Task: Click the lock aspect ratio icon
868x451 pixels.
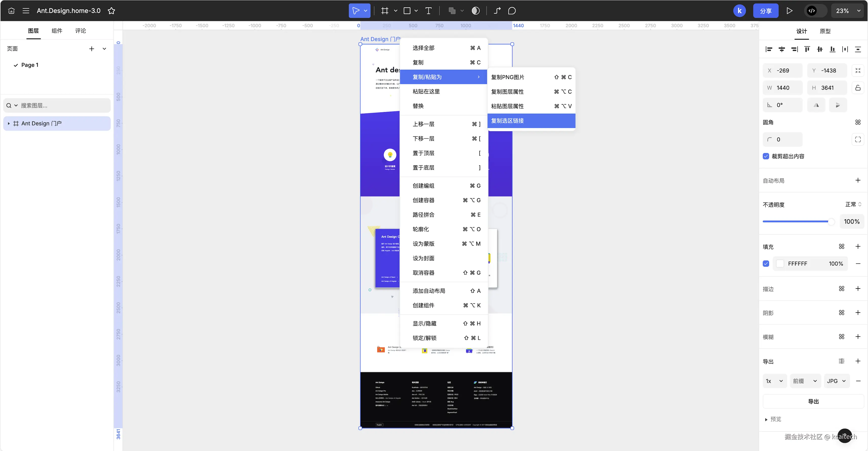Action: tap(858, 88)
